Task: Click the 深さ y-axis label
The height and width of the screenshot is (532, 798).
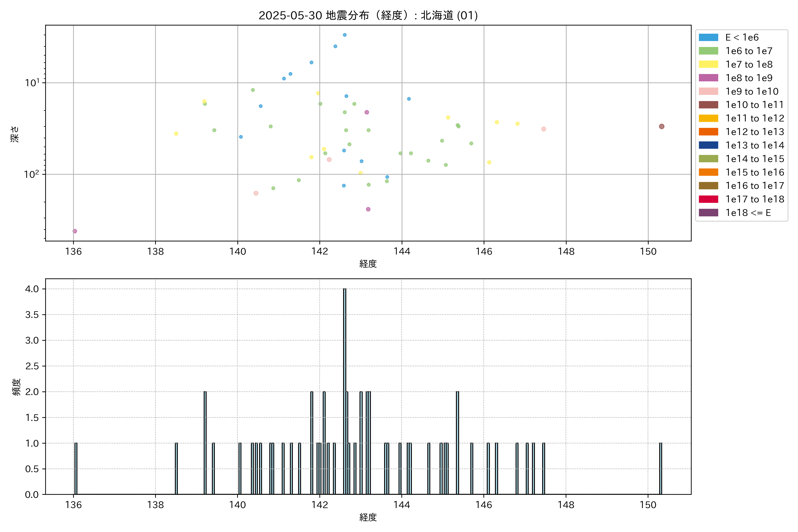Action: click(15, 134)
